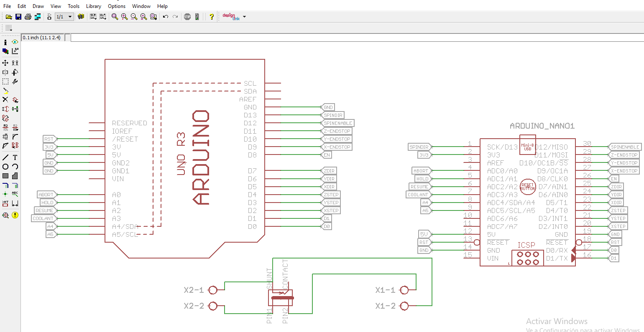Viewport: 644px width, 332px height.
Task: Click the Go traffic light icon
Action: 197,17
